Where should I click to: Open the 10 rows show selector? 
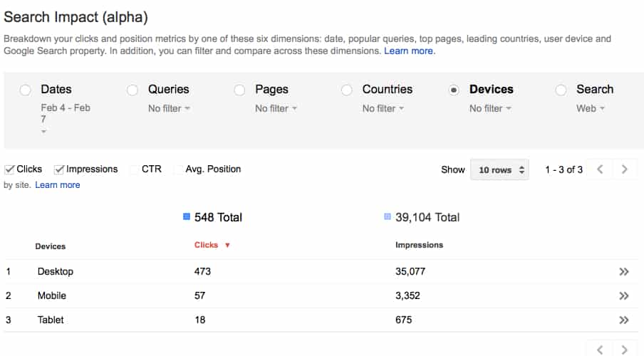click(x=500, y=169)
